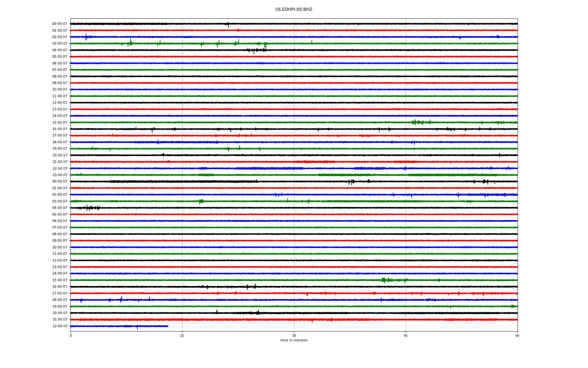Click the x-axis tick label 30
588x368 pixels.
pyautogui.click(x=294, y=335)
